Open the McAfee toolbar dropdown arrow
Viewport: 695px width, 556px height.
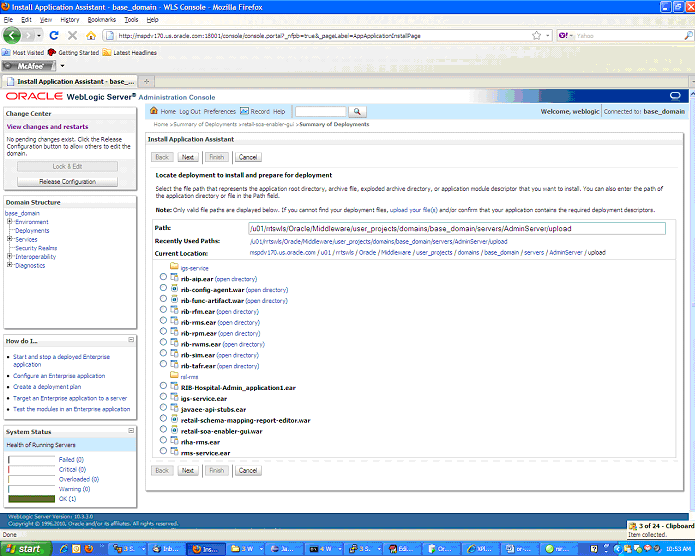point(62,66)
